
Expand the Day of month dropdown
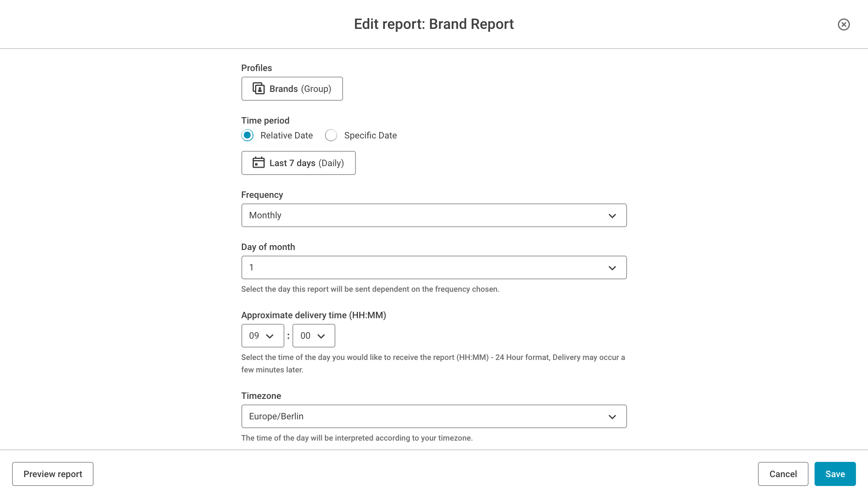(x=433, y=268)
